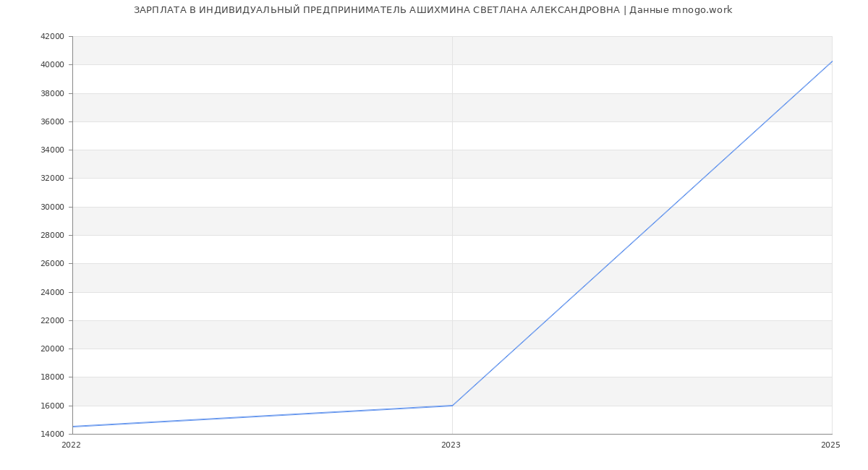This screenshot has height=470, width=868.
Task: Click the 18000 y-axis label
Action: pos(52,377)
